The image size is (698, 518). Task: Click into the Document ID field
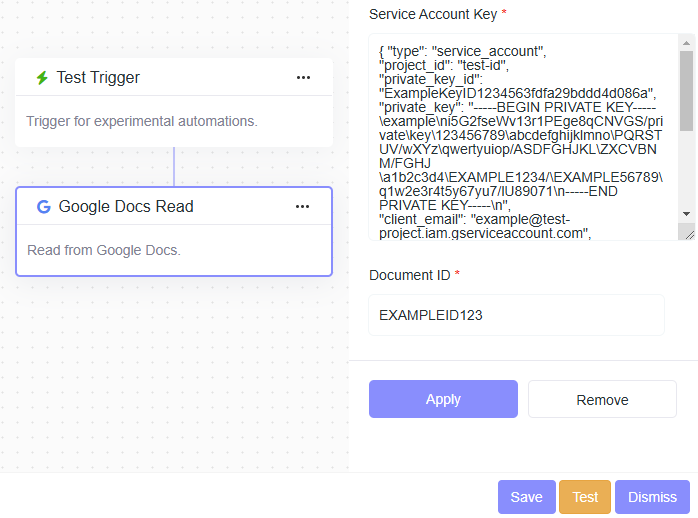516,315
